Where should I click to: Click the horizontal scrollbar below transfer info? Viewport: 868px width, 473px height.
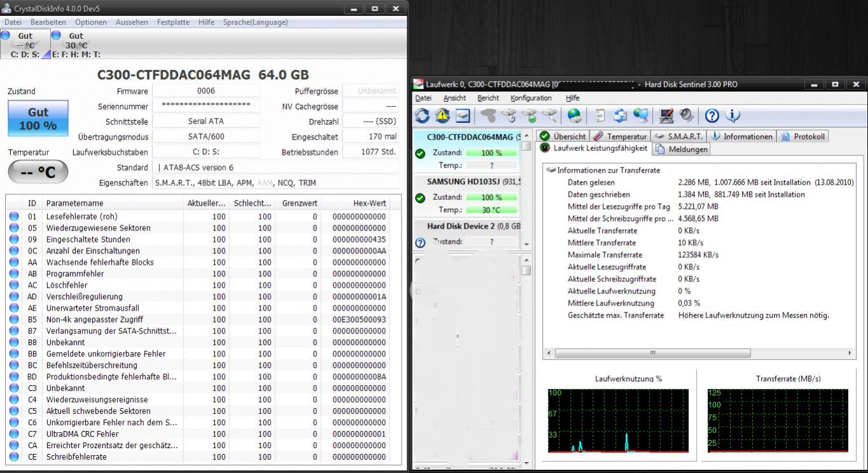point(652,353)
